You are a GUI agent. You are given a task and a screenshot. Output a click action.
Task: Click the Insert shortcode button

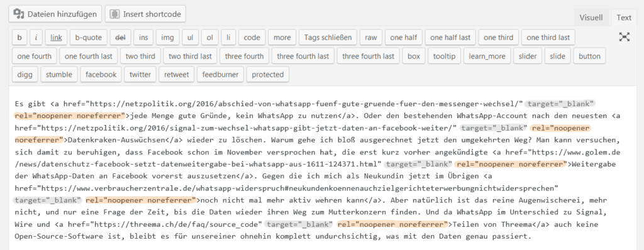(x=145, y=14)
